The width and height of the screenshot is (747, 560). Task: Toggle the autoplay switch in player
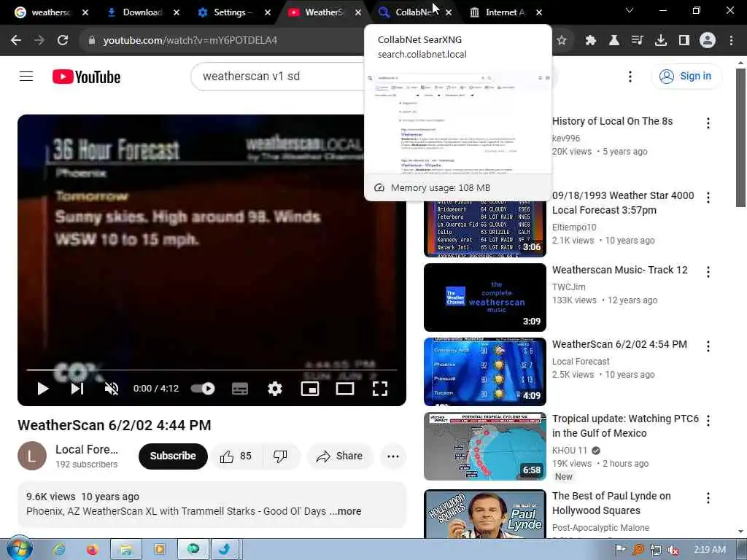(203, 389)
